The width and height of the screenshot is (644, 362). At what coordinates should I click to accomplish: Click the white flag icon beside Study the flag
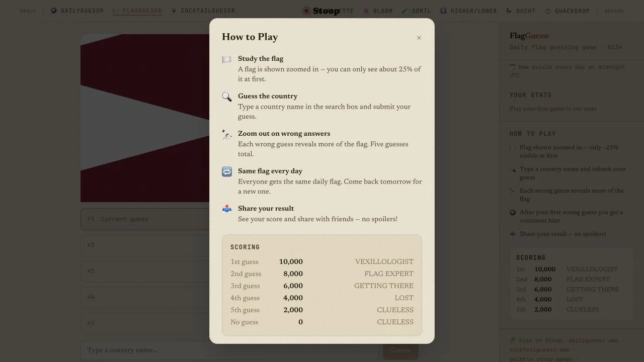227,59
